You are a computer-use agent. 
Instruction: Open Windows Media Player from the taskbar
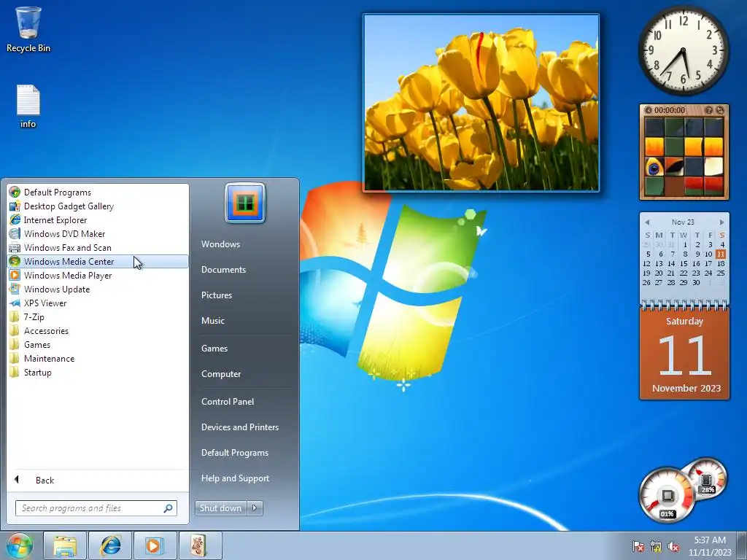coord(155,545)
